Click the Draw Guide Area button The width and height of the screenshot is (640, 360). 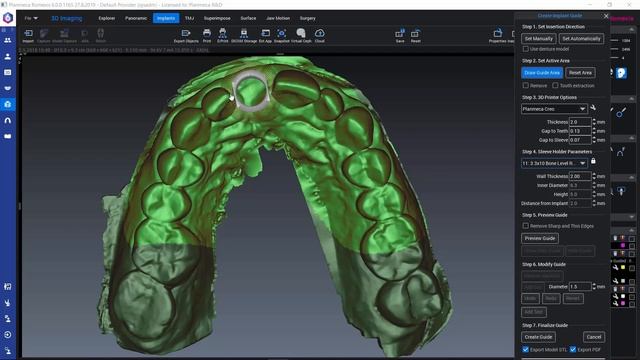(542, 73)
